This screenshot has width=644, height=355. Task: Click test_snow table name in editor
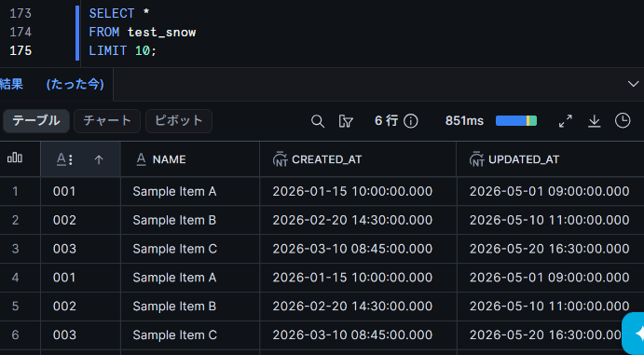[162, 33]
